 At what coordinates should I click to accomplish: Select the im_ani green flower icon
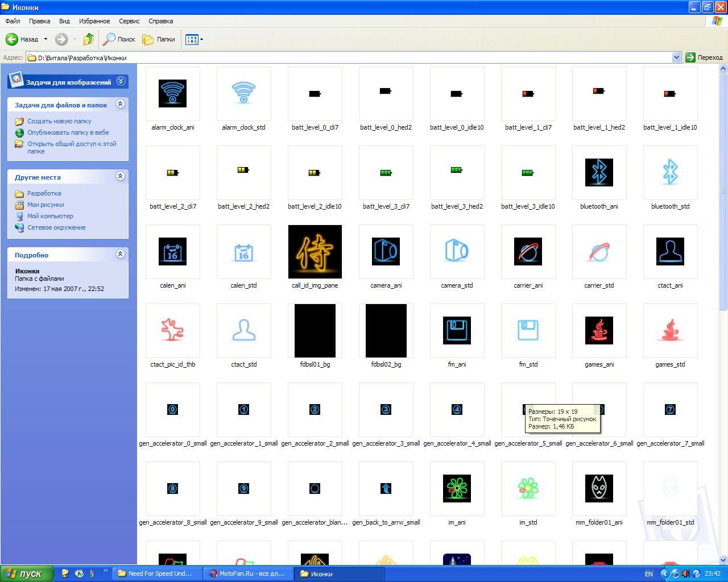click(x=457, y=489)
